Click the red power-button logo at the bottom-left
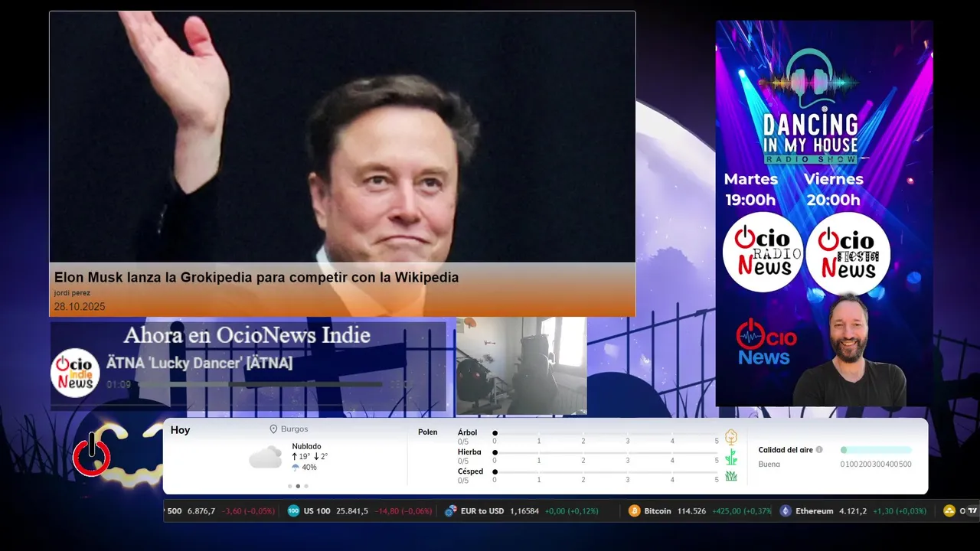Screen dimensions: 980x551 92,456
